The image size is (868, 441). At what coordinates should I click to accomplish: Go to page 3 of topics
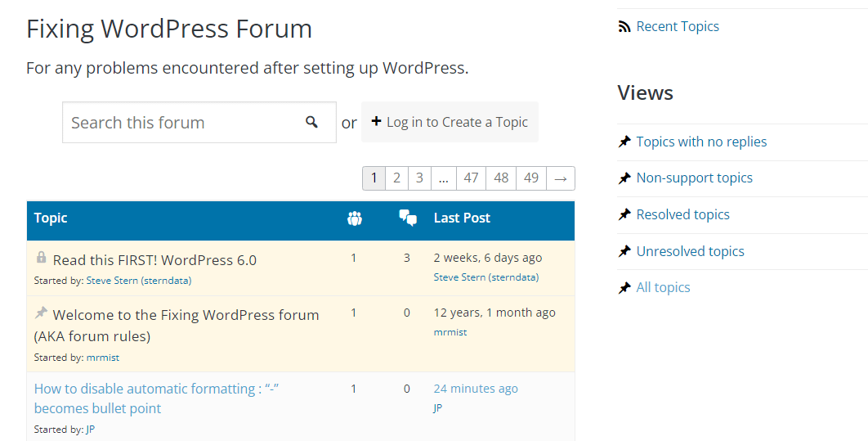tap(419, 178)
